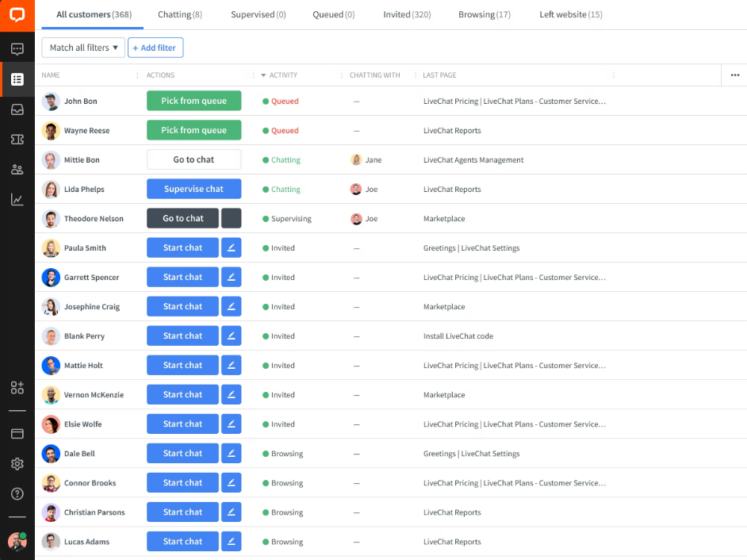Open the Apps marketplace icon
The width and height of the screenshot is (747, 560).
pyautogui.click(x=17, y=388)
